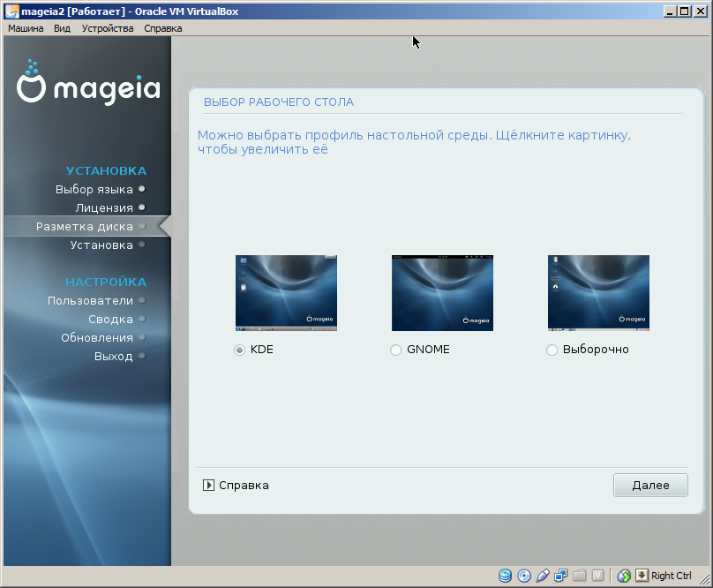Expand the Справка help section
The width and height of the screenshot is (713, 588).
[209, 485]
